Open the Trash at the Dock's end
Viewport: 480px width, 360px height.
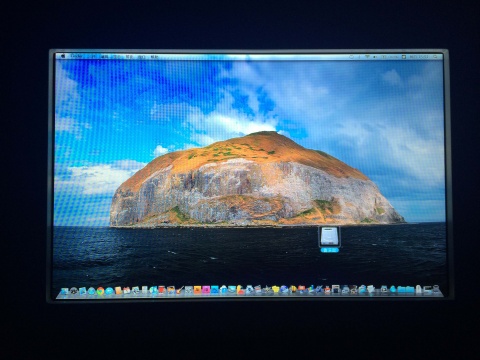(436, 289)
